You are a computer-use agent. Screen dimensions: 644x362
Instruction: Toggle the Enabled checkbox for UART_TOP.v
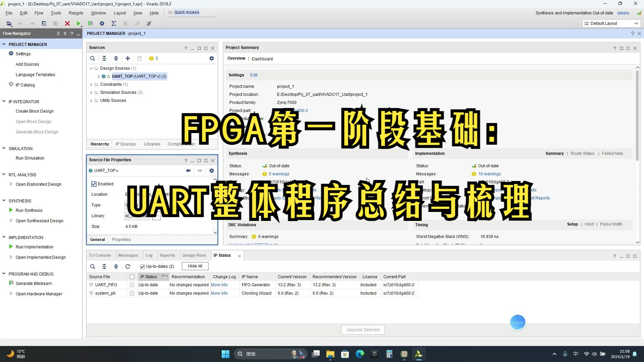click(x=94, y=183)
